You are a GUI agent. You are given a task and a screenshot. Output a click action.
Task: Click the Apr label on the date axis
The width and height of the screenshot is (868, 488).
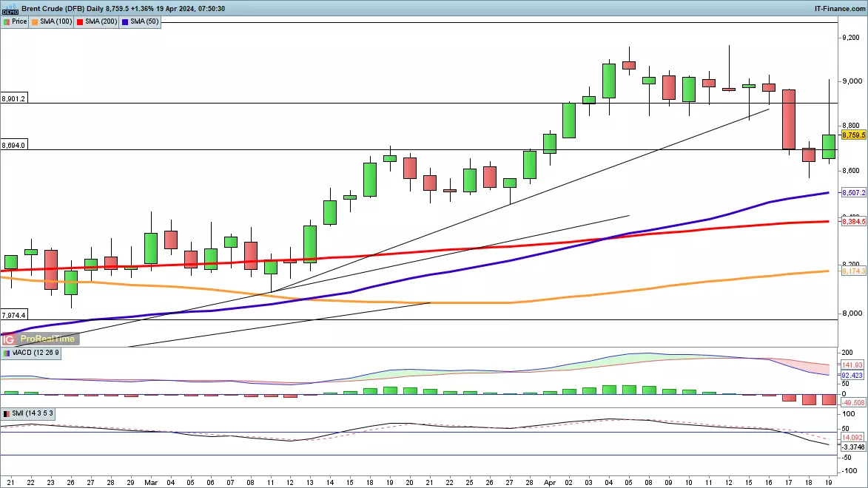click(549, 483)
